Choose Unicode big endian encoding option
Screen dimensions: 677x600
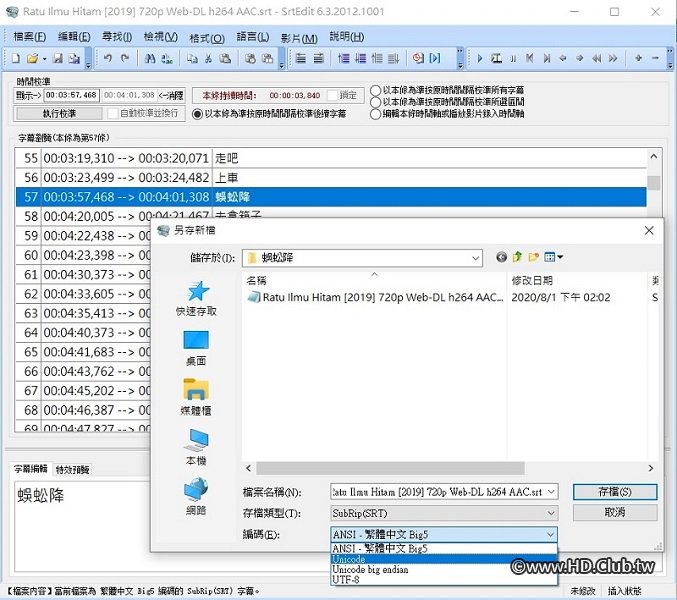click(444, 570)
